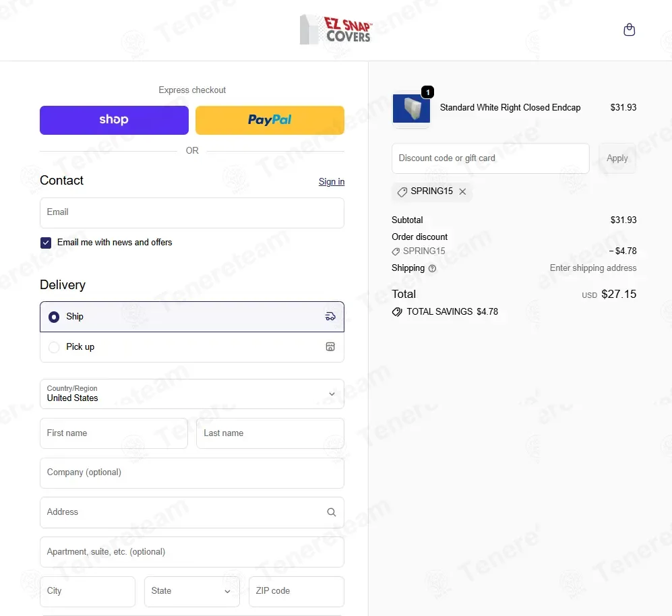Pay with Shop express checkout button
Screen dimensions: 672x616
(114, 120)
